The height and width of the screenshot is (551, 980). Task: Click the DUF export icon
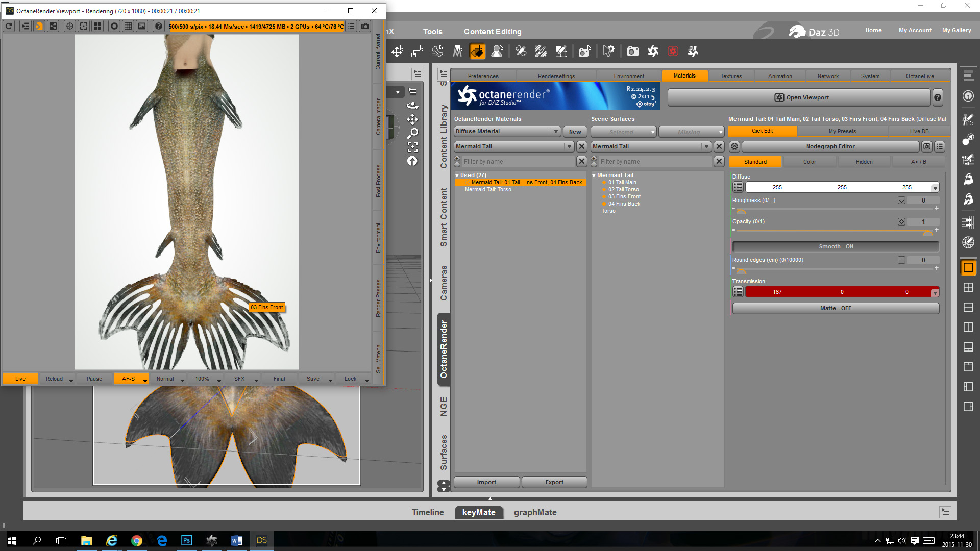pyautogui.click(x=693, y=51)
